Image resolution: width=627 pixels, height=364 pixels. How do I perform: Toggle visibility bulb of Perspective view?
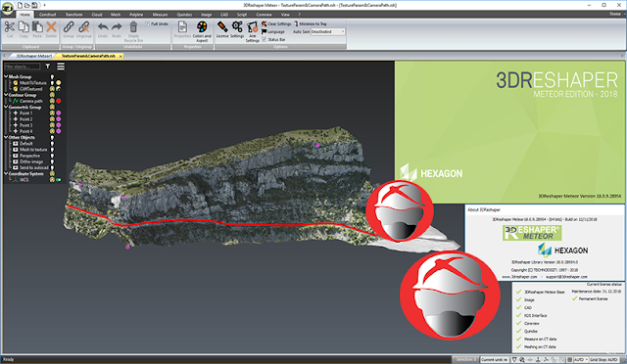(52, 156)
